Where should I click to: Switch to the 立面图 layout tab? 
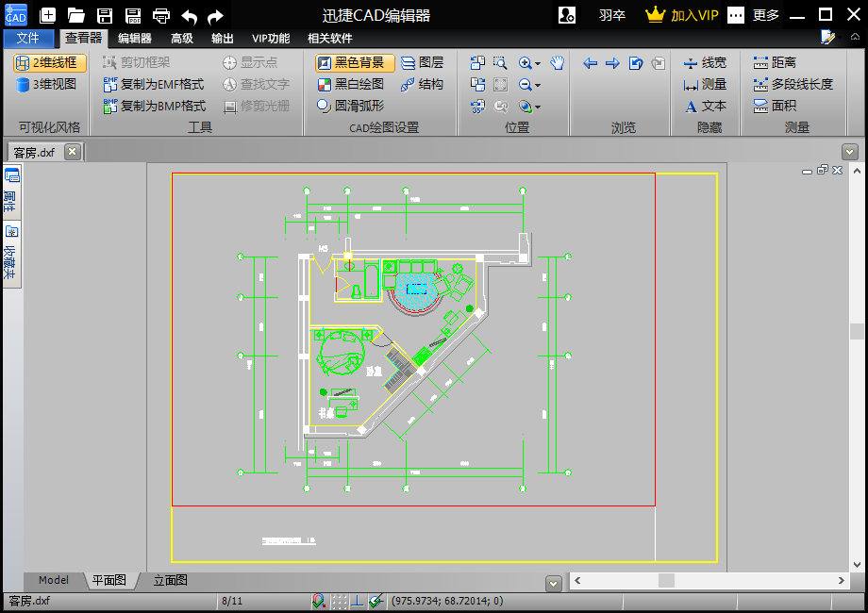point(171,580)
